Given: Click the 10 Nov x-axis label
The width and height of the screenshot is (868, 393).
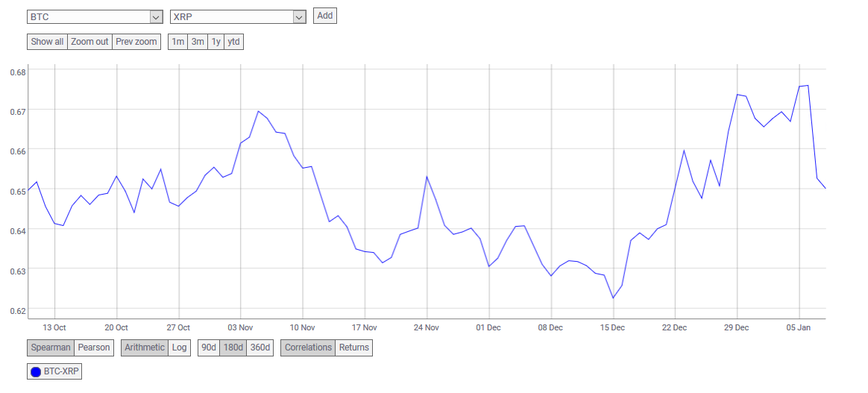Looking at the screenshot, I should 302,327.
